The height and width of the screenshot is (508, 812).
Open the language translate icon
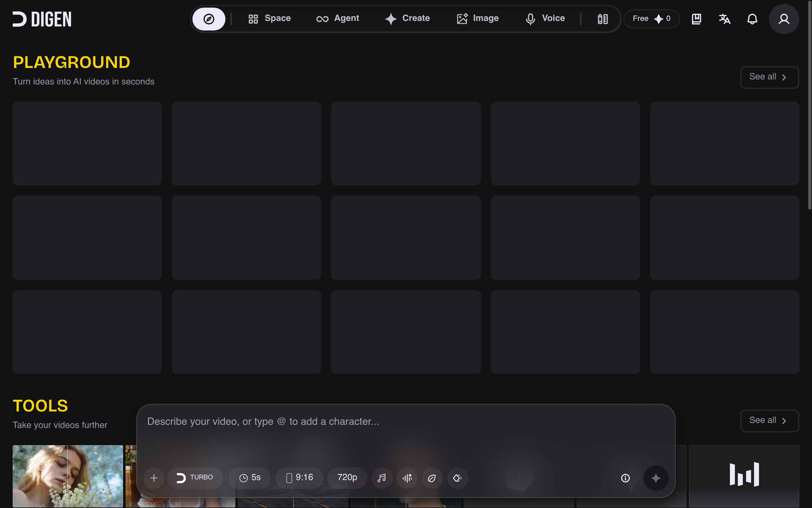tap(724, 19)
